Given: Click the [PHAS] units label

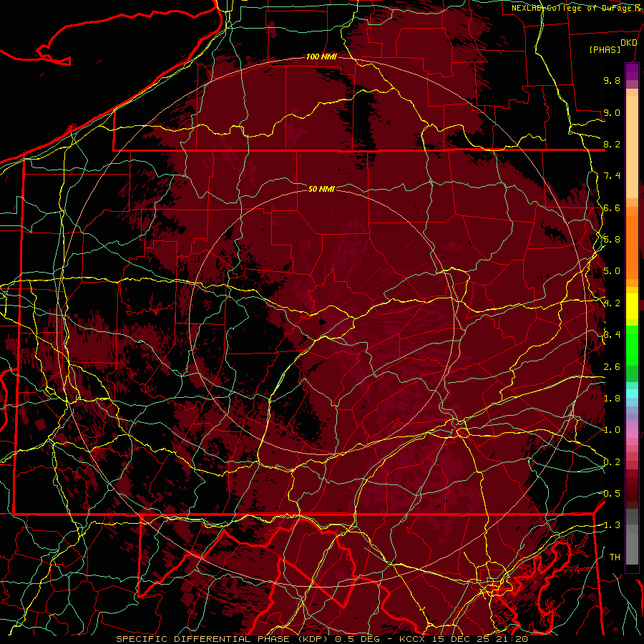Looking at the screenshot, I should point(605,49).
